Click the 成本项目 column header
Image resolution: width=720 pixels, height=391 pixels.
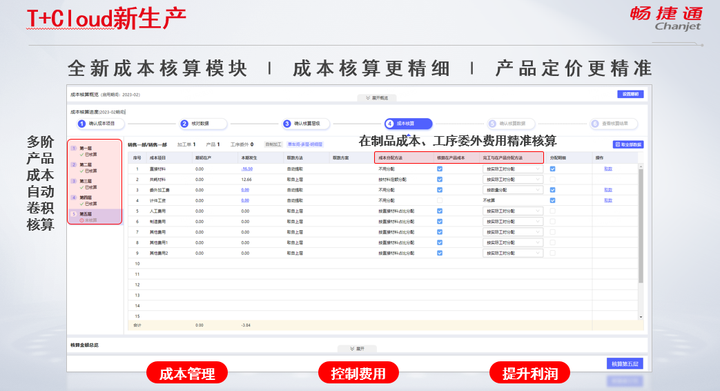(157, 158)
